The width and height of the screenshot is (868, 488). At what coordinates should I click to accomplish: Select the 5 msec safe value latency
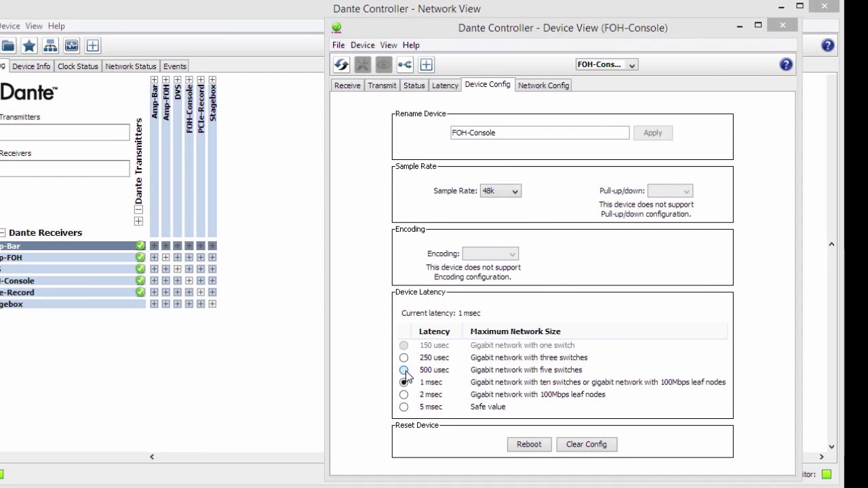tap(403, 407)
